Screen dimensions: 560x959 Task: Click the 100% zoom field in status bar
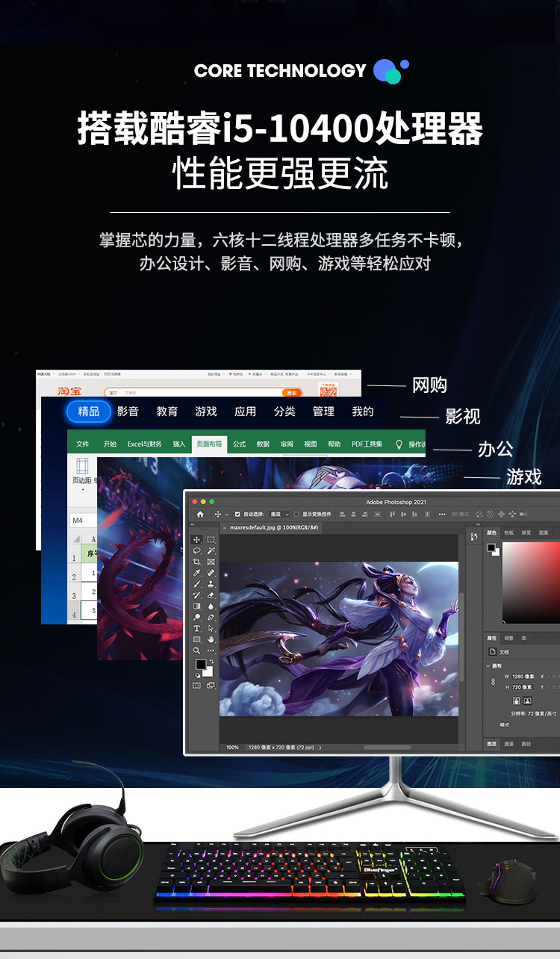232,747
